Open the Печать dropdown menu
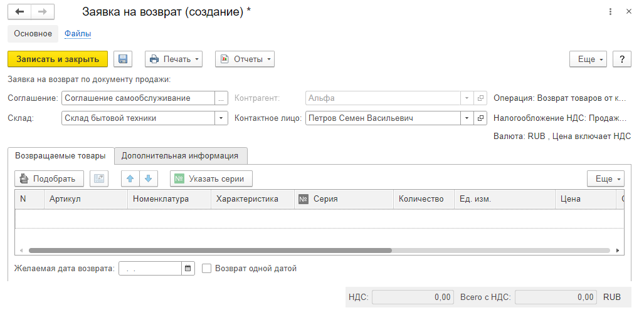 (x=174, y=59)
